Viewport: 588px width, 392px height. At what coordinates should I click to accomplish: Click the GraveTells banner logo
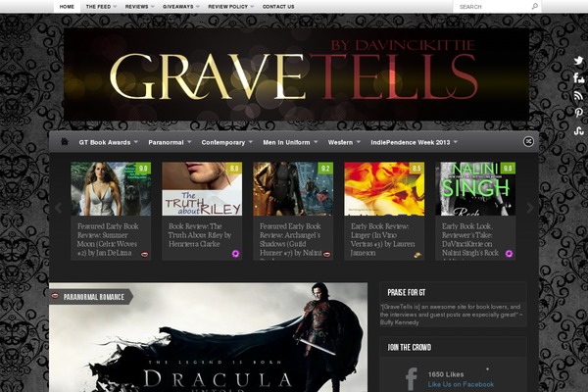click(296, 74)
